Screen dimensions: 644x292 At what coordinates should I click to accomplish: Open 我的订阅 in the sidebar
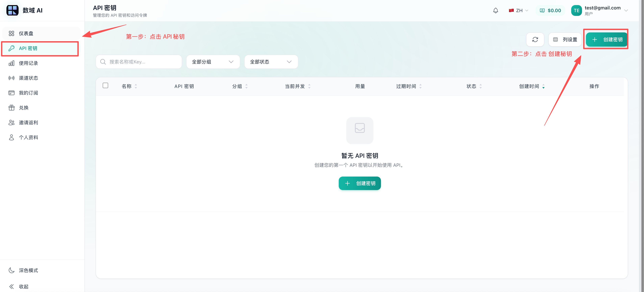pos(41,93)
